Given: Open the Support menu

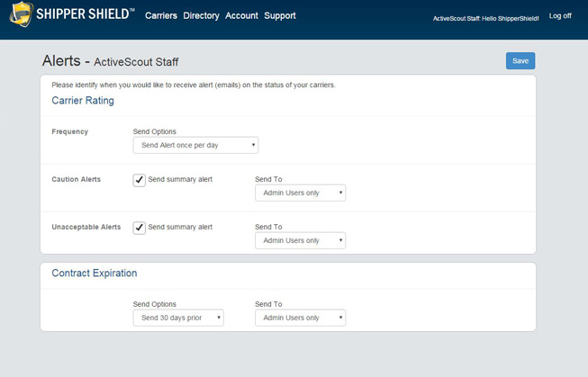Looking at the screenshot, I should pyautogui.click(x=280, y=16).
